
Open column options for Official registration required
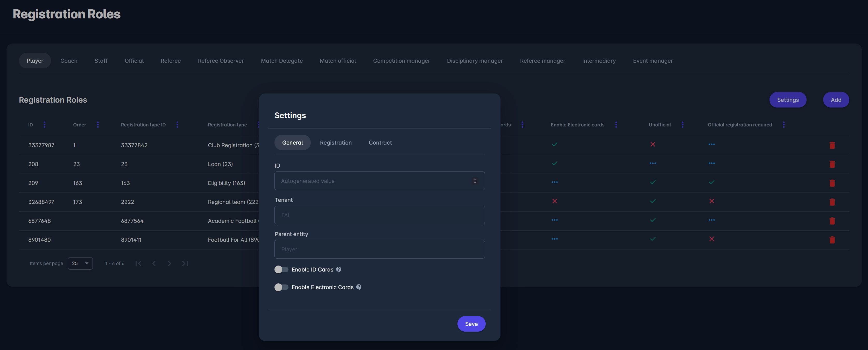[784, 124]
